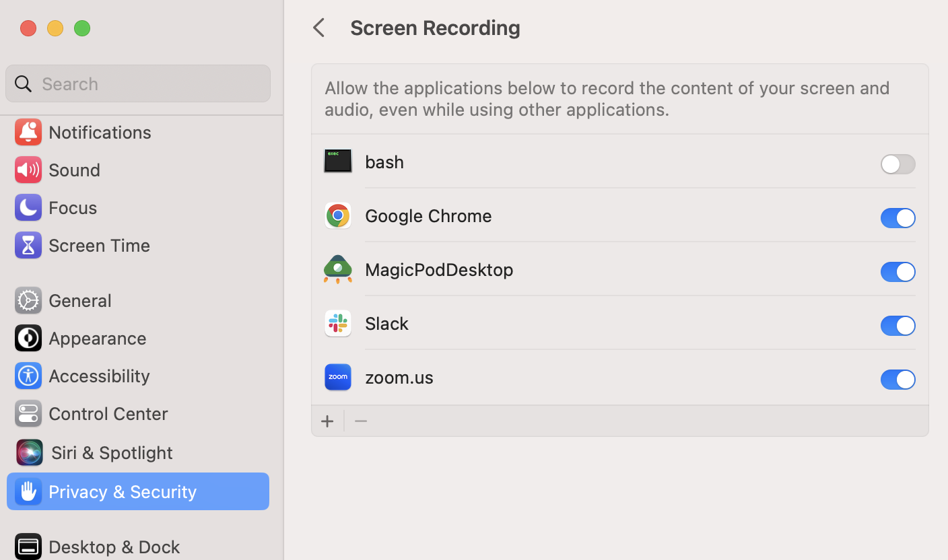Select Focus in the sidebar

tap(138, 207)
